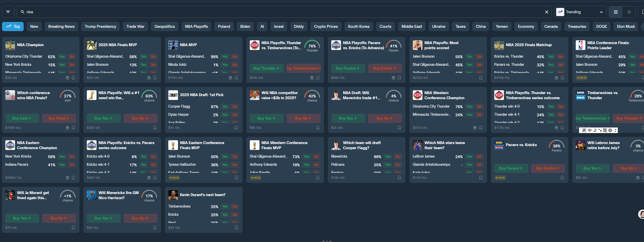Select the Top category tab
644x242 pixels.
(x=13, y=27)
